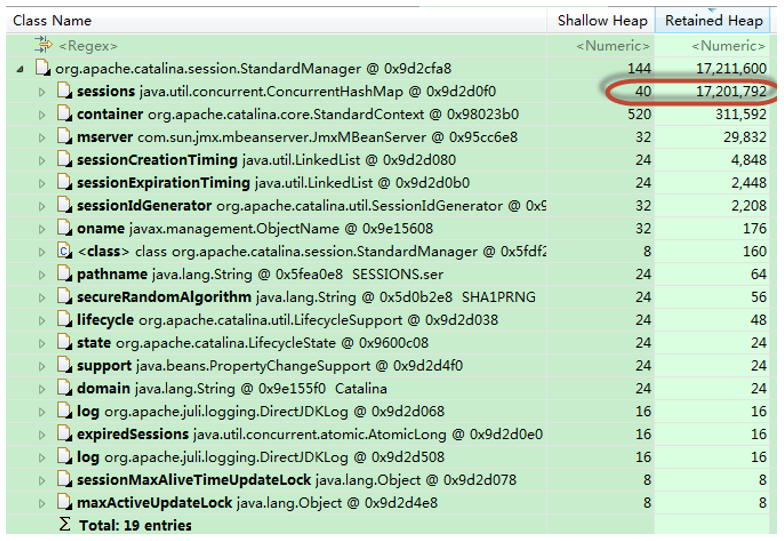Expand the lifecycle LifecycleSupport node

pyautogui.click(x=42, y=320)
